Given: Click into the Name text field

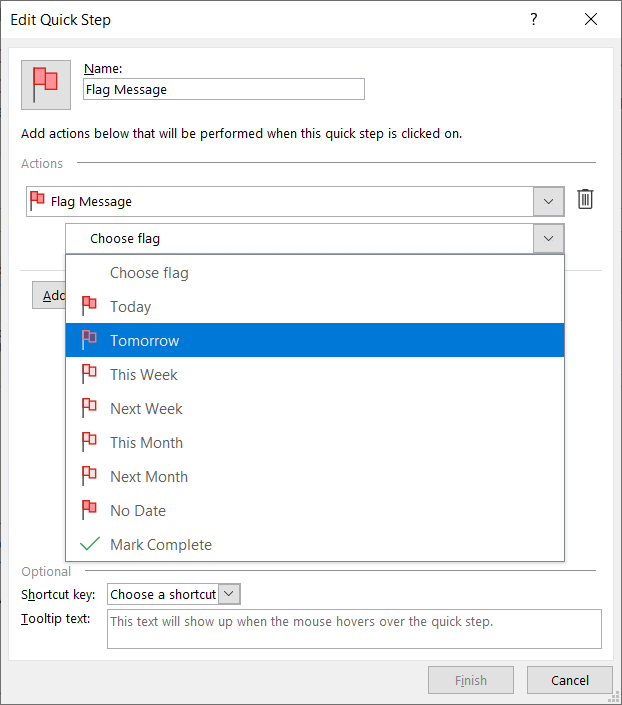Looking at the screenshot, I should 224,90.
